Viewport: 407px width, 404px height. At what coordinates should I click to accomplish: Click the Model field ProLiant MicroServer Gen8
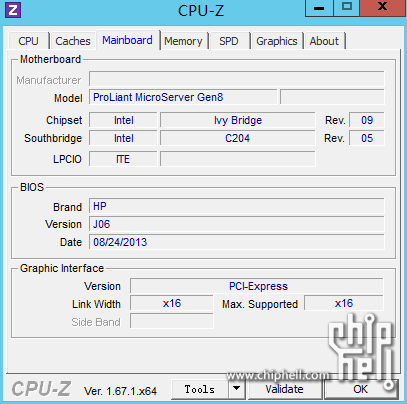point(183,97)
